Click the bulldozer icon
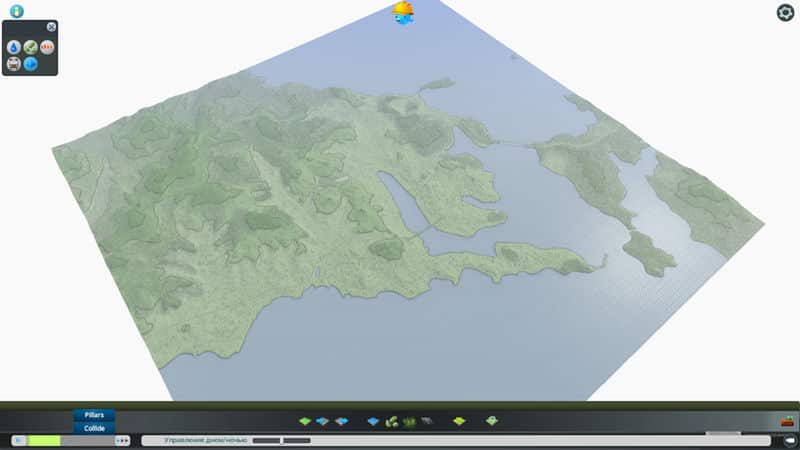Viewport: 800px width, 450px height. (x=785, y=421)
